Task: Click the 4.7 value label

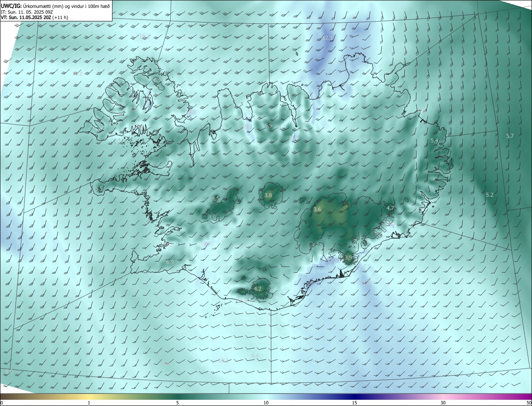Action: click(x=390, y=208)
